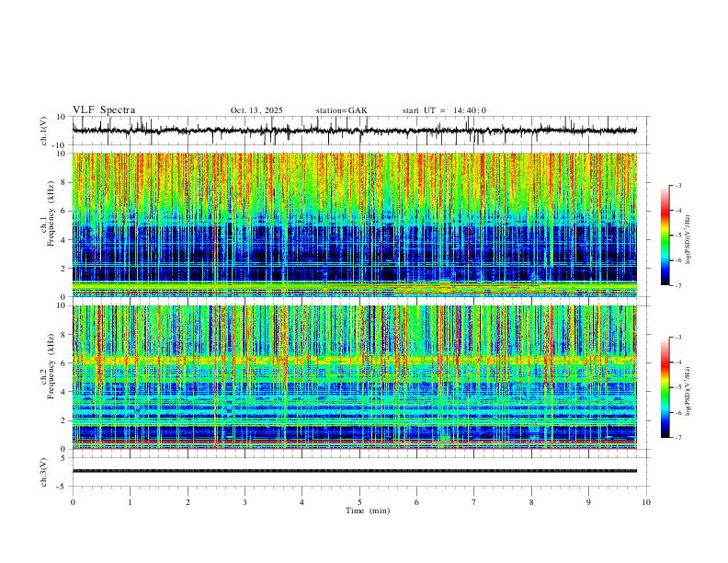Click the 'ch.1(V)' waveform axis label
Viewport: 728px width, 563px height.
pyautogui.click(x=44, y=131)
